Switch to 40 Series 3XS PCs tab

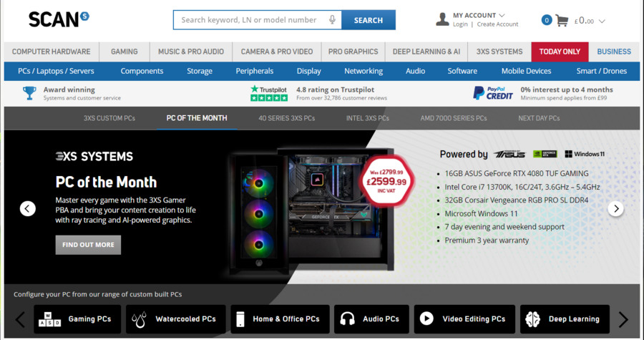(x=287, y=118)
